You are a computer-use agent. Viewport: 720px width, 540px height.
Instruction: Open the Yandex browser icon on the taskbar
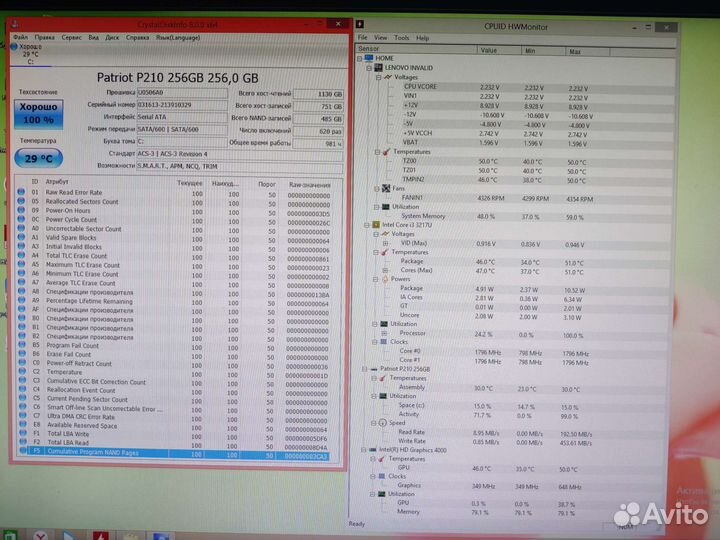[40, 535]
